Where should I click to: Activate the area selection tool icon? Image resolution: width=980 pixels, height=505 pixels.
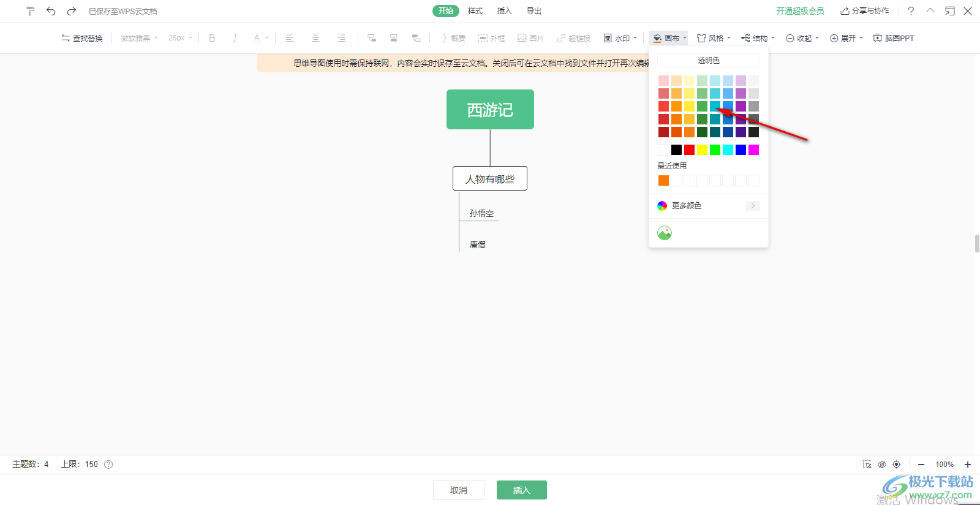tap(867, 465)
